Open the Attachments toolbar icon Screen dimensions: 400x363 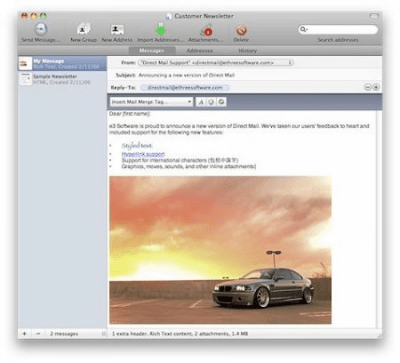[x=206, y=30]
